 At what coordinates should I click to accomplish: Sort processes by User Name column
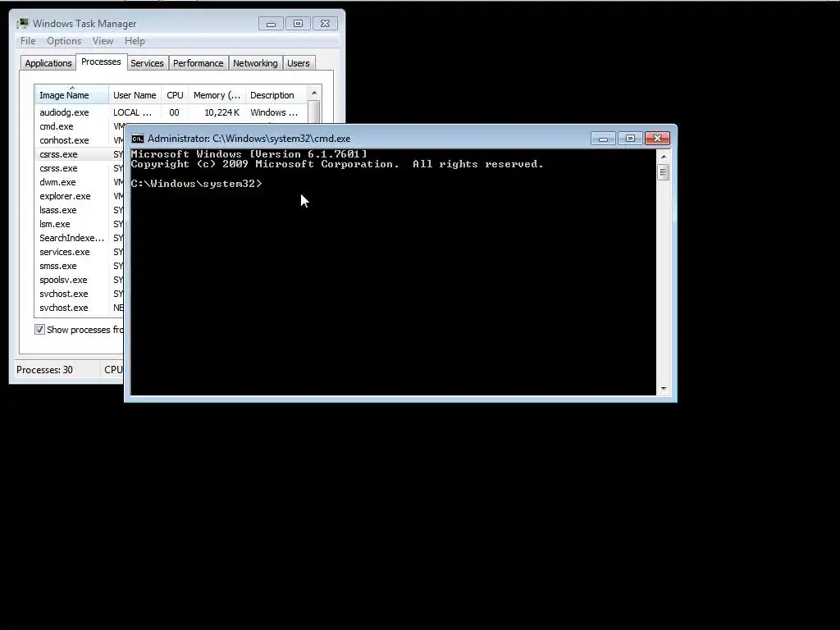(135, 95)
